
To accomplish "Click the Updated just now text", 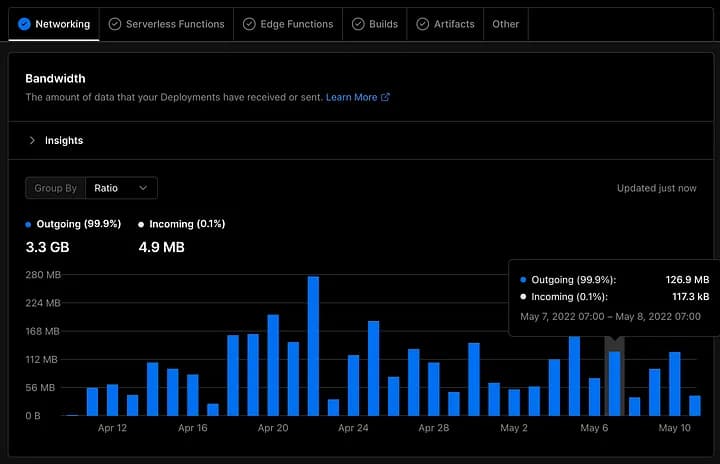I will pyautogui.click(x=657, y=188).
